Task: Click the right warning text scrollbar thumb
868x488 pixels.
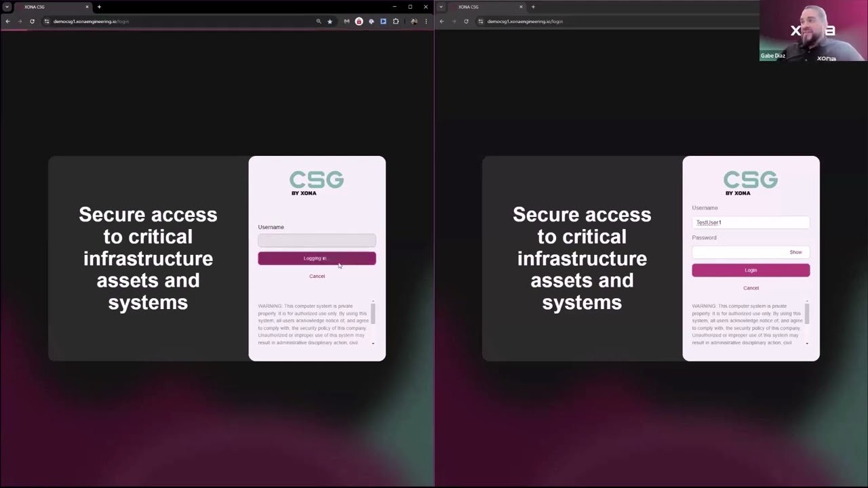Action: click(x=807, y=313)
